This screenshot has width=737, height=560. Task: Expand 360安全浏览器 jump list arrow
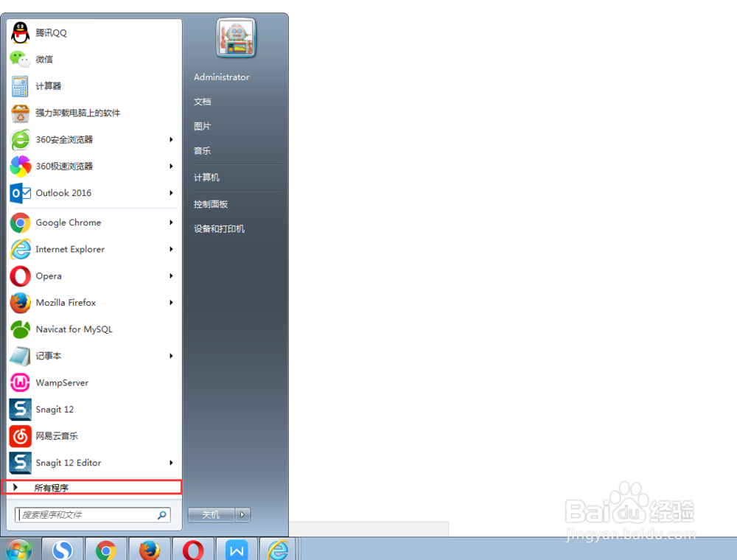pyautogui.click(x=172, y=139)
